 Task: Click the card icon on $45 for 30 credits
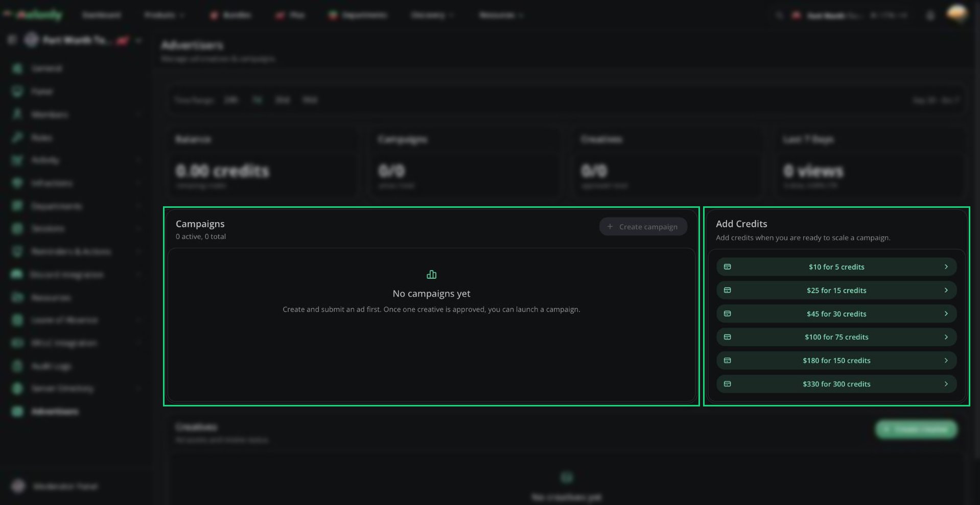[728, 314]
